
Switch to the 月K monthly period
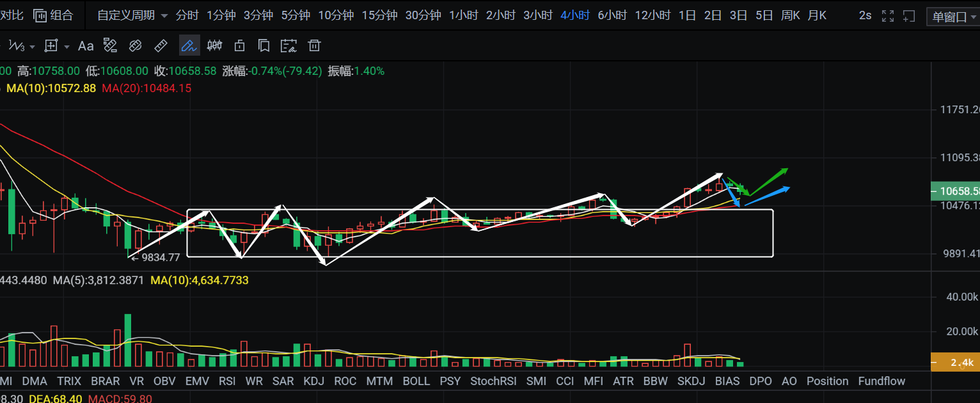tap(817, 15)
